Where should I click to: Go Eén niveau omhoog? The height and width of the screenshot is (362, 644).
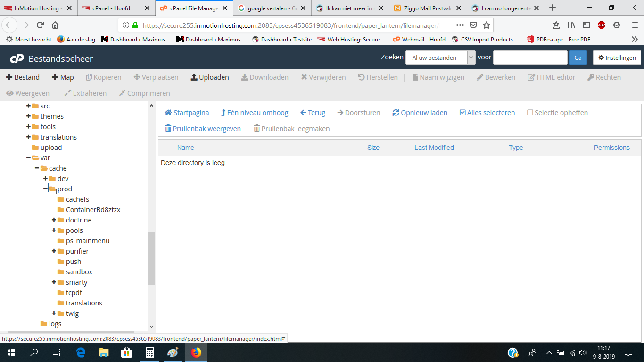(x=255, y=113)
